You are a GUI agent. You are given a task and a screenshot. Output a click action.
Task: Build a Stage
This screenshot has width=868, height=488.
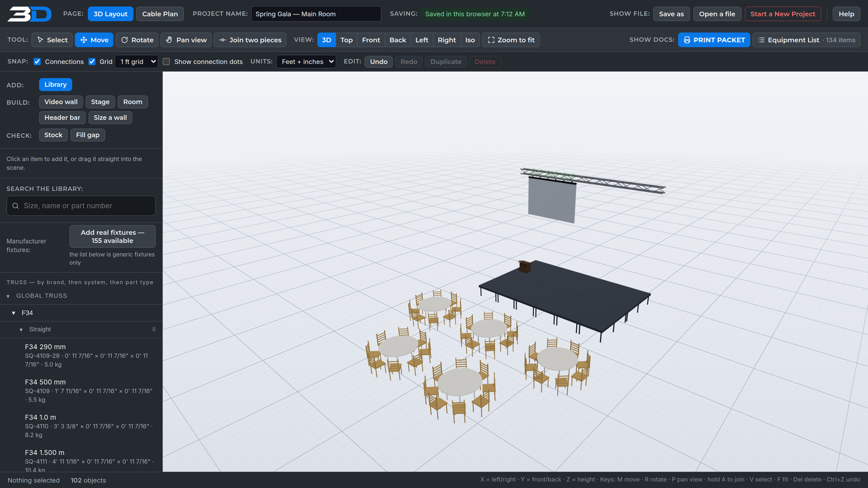(x=100, y=102)
